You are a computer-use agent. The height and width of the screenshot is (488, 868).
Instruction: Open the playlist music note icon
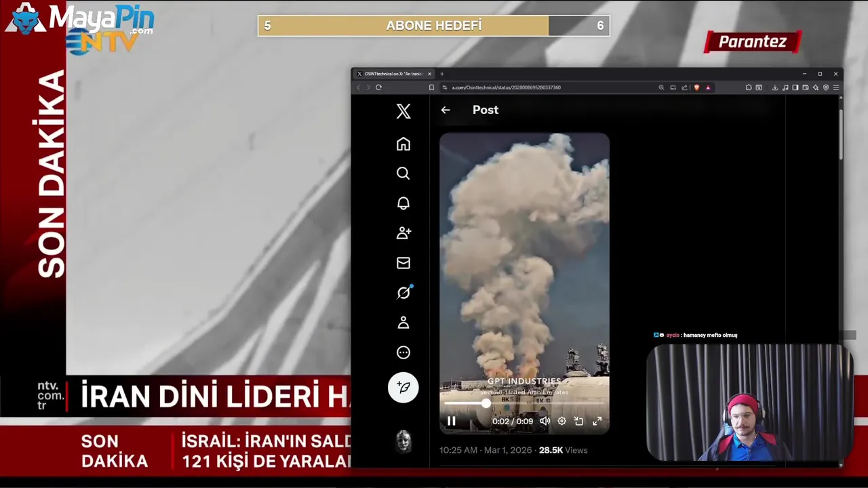[785, 87]
